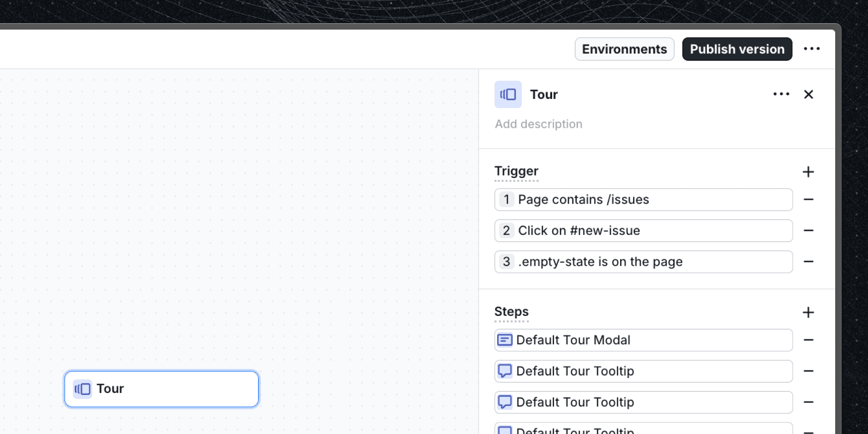Image resolution: width=868 pixels, height=434 pixels.
Task: Remove the '.empty-state is on the page' trigger
Action: [x=809, y=261]
